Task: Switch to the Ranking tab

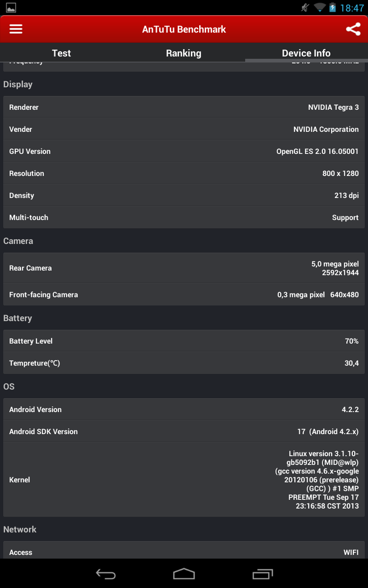Action: click(x=184, y=53)
